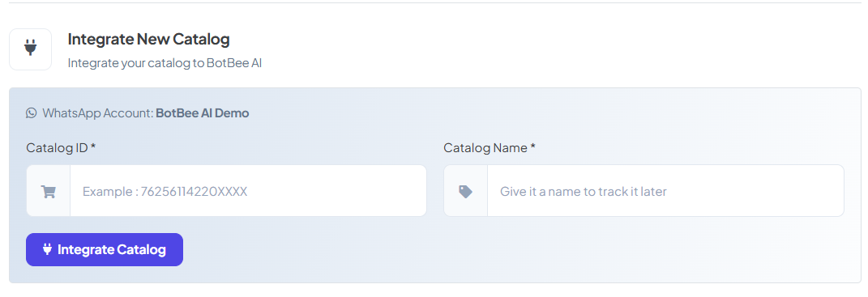
Task: Click the "Give it a name to track it later" placeholder
Action: coord(584,191)
